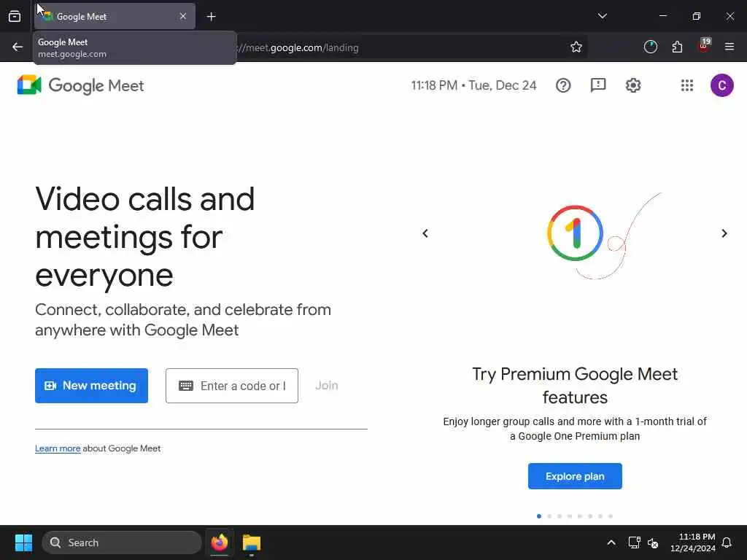This screenshot has width=747, height=560.
Task: Show previous carousel slide
Action: pos(425,233)
